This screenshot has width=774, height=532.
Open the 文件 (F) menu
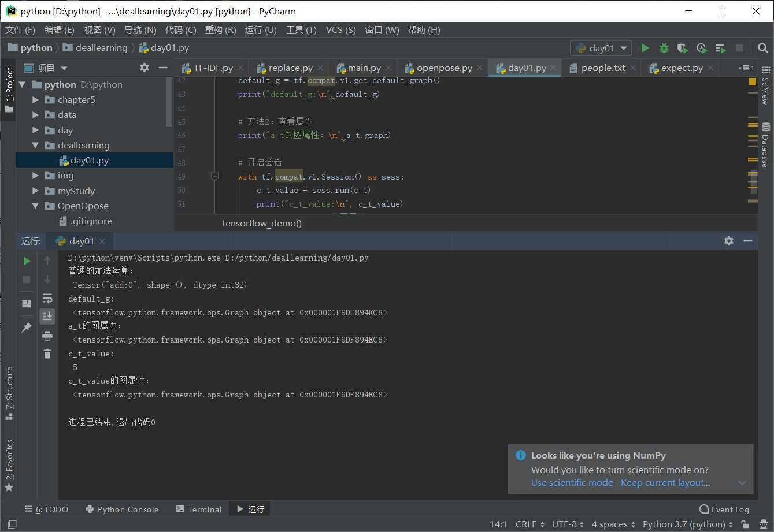20,30
